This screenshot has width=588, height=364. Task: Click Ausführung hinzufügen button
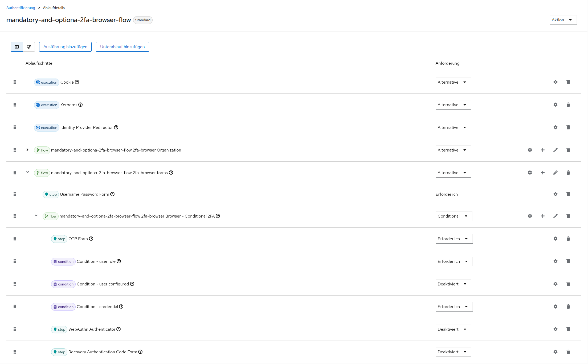(65, 47)
